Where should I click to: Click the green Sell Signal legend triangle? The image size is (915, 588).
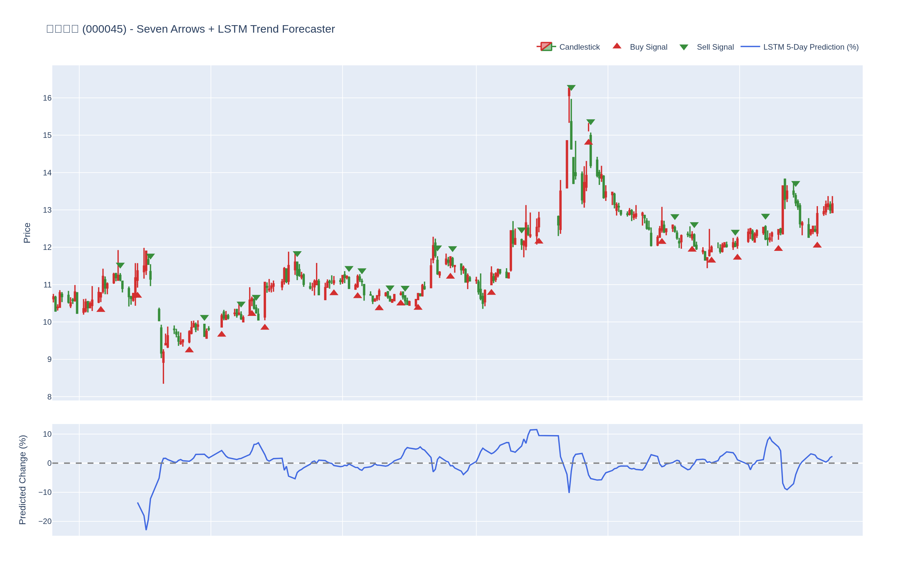click(684, 47)
